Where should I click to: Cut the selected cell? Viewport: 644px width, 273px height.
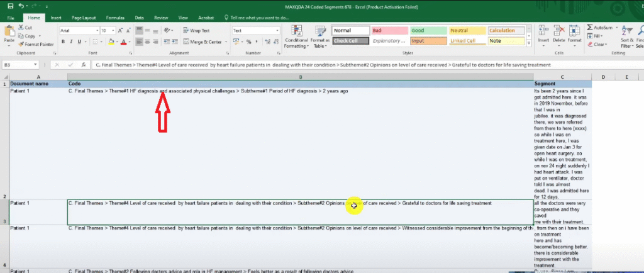point(25,28)
